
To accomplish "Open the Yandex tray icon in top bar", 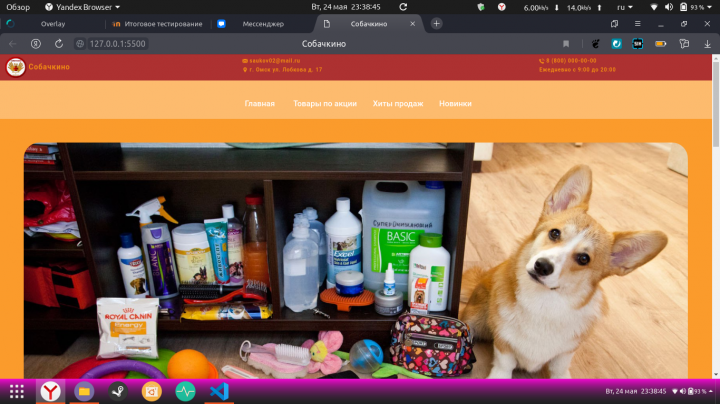I will tap(501, 7).
